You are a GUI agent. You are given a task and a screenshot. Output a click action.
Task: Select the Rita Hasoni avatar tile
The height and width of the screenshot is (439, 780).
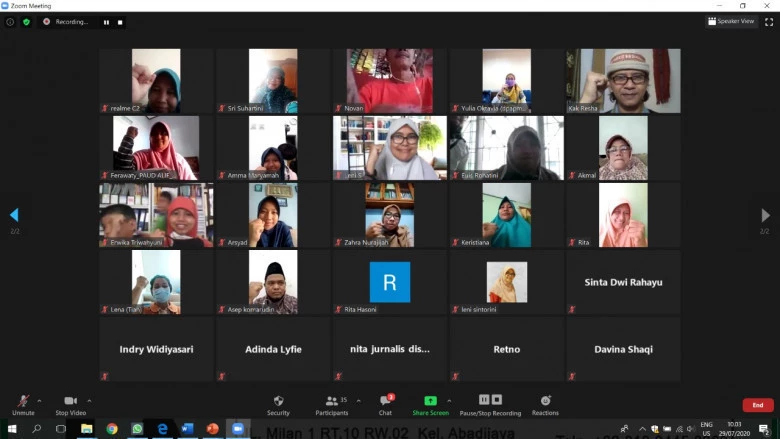tap(390, 282)
